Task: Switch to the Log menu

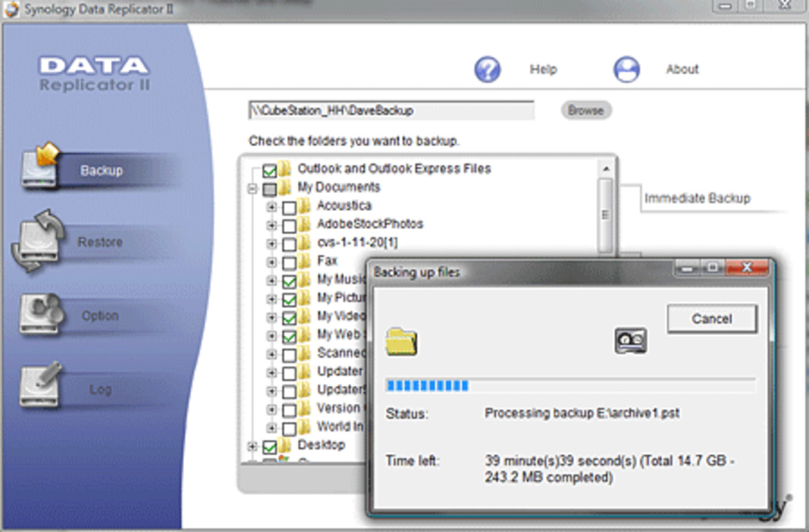Action: [100, 389]
